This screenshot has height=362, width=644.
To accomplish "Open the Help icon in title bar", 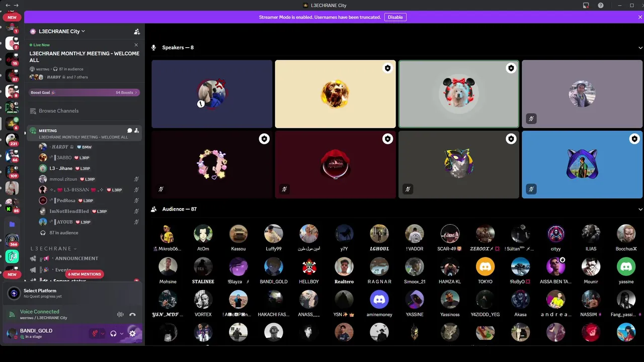I will pos(601,6).
